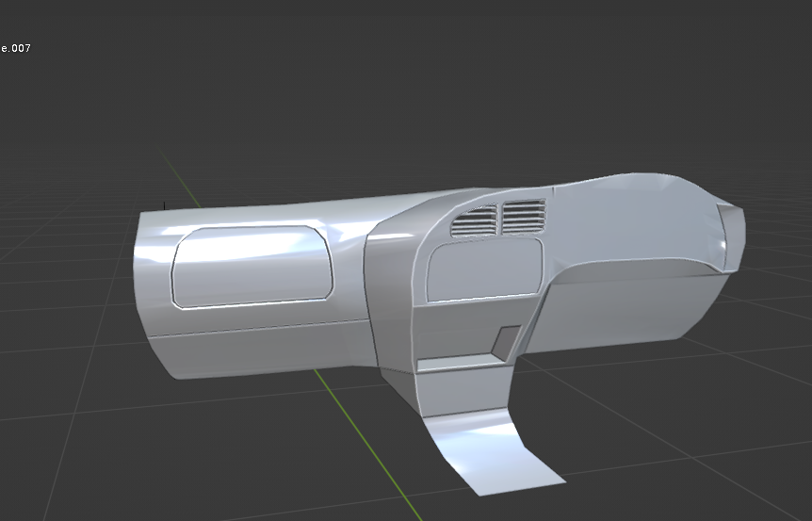
Task: Click the large glovebox panel on dashboard model
Action: (x=252, y=267)
